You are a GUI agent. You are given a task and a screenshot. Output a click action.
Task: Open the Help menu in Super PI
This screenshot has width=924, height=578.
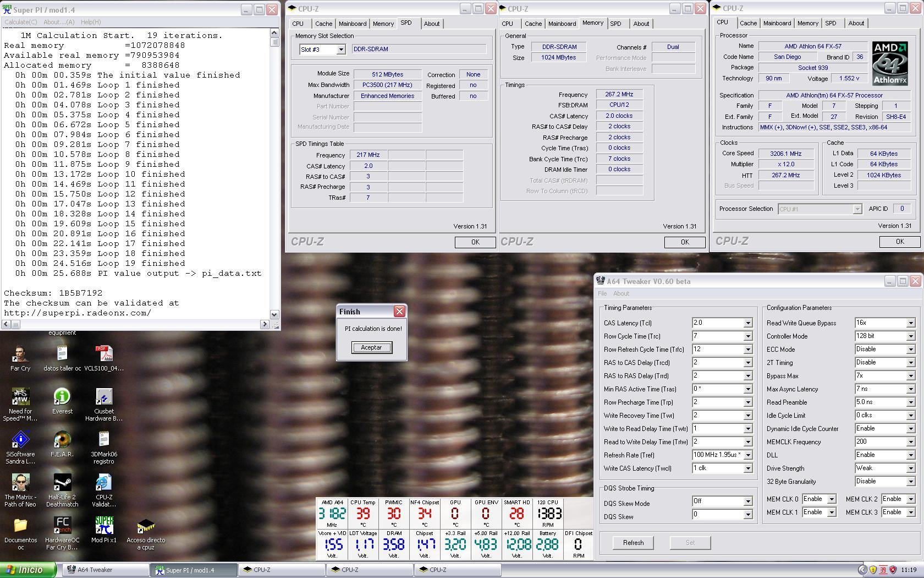click(91, 22)
